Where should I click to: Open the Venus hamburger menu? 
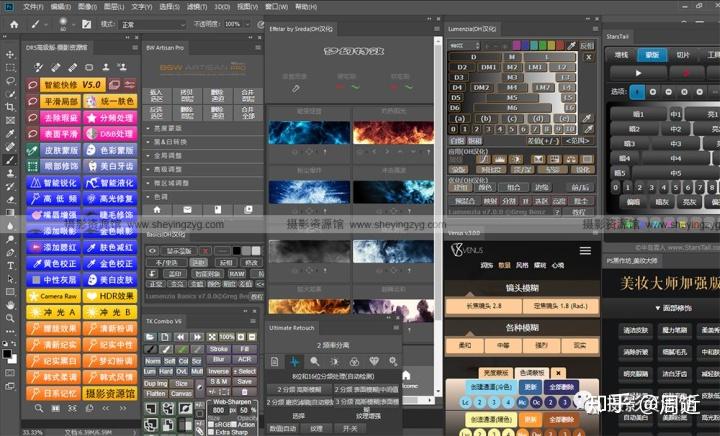[x=585, y=250]
